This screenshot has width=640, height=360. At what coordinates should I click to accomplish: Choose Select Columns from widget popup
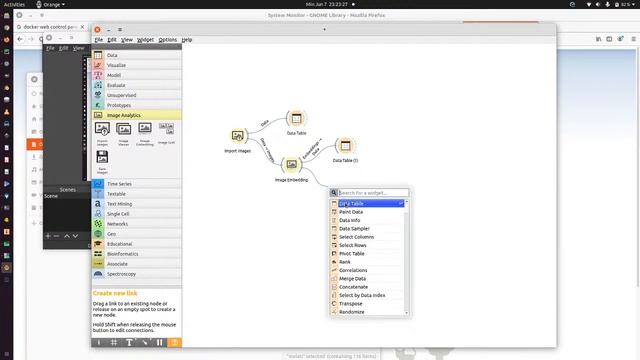pyautogui.click(x=367, y=237)
